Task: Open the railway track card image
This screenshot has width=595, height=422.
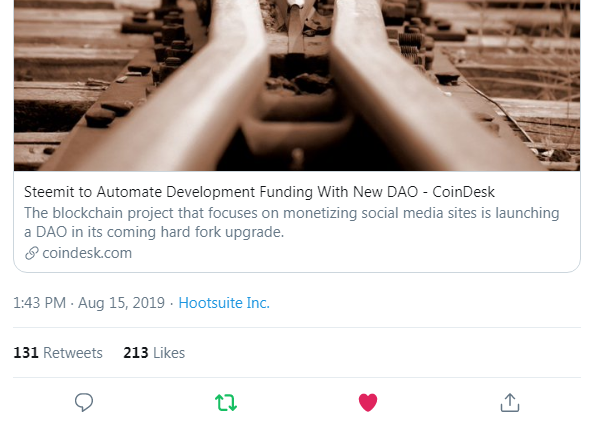Action: coord(297,85)
